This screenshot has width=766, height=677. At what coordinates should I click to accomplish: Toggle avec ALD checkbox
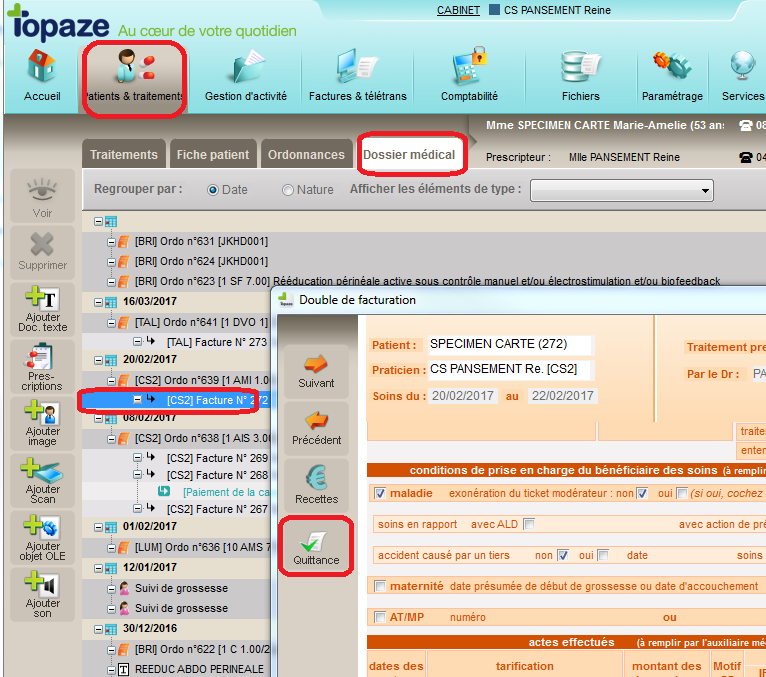[529, 524]
